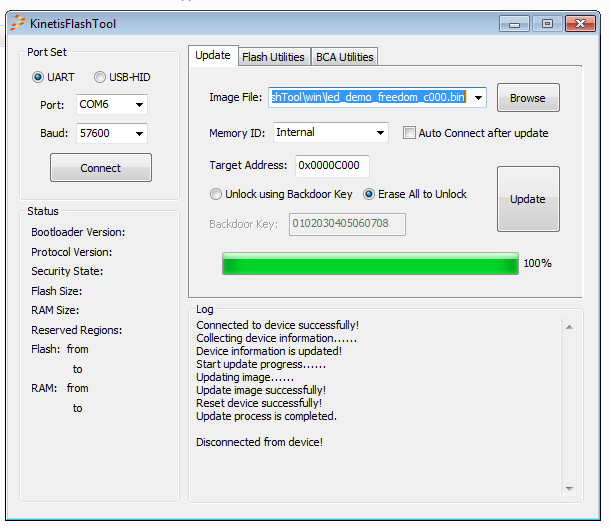Click 'Updating image......' log line
The image size is (610, 529).
245,377
